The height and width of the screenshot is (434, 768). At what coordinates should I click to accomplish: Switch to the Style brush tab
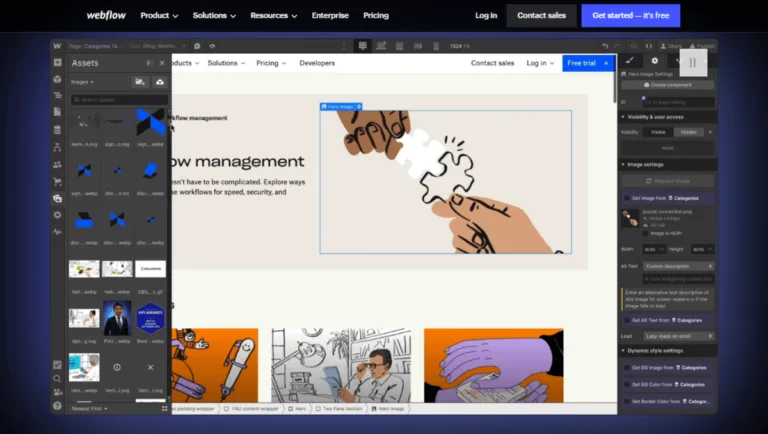click(630, 60)
